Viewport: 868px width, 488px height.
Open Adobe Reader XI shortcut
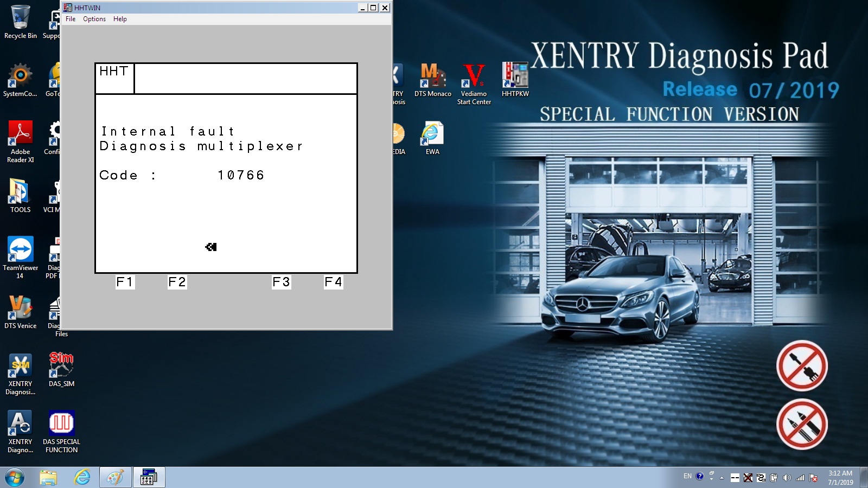pos(21,142)
